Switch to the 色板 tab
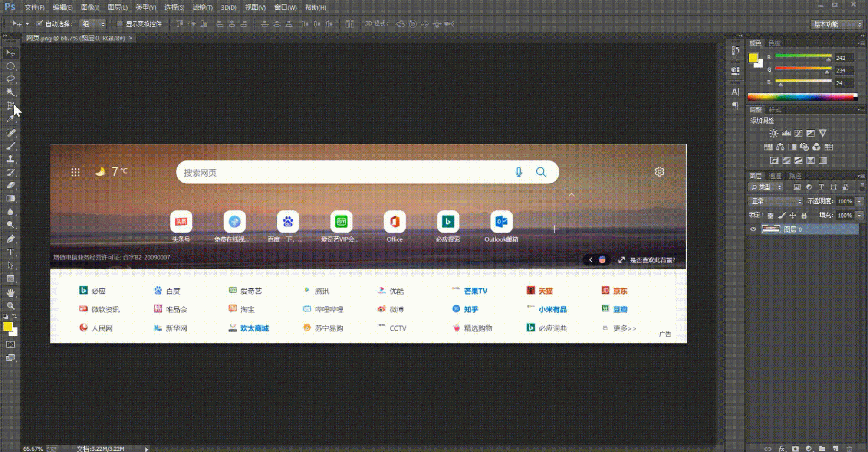 point(775,43)
